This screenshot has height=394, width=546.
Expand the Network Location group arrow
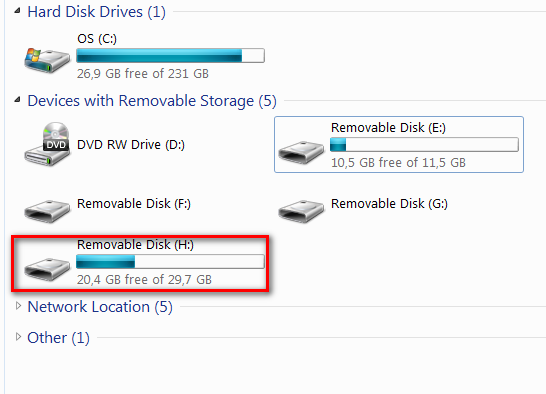tap(18, 306)
